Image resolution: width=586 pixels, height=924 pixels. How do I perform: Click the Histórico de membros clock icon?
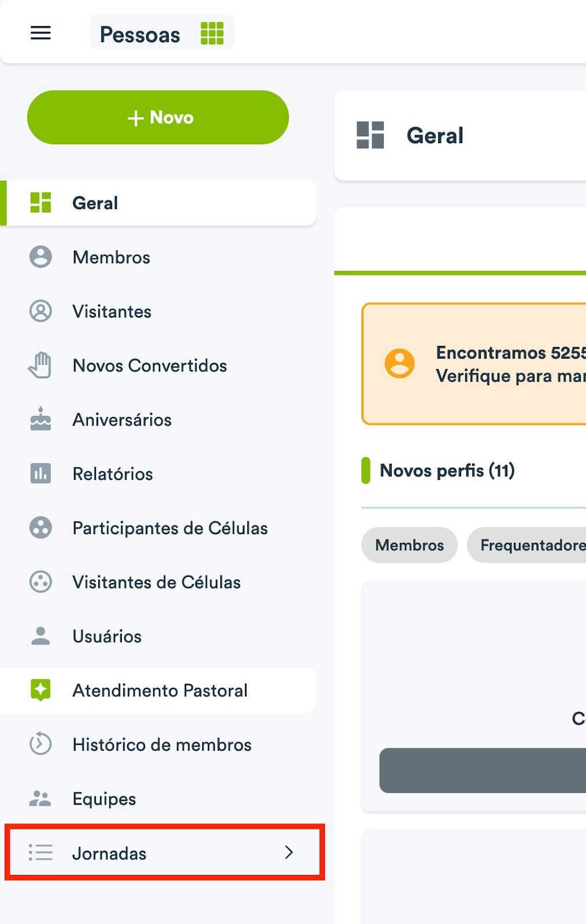click(40, 744)
